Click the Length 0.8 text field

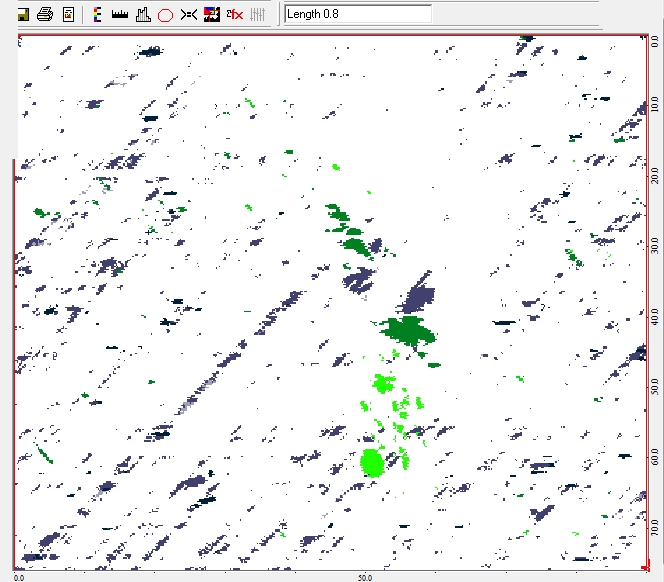[357, 14]
